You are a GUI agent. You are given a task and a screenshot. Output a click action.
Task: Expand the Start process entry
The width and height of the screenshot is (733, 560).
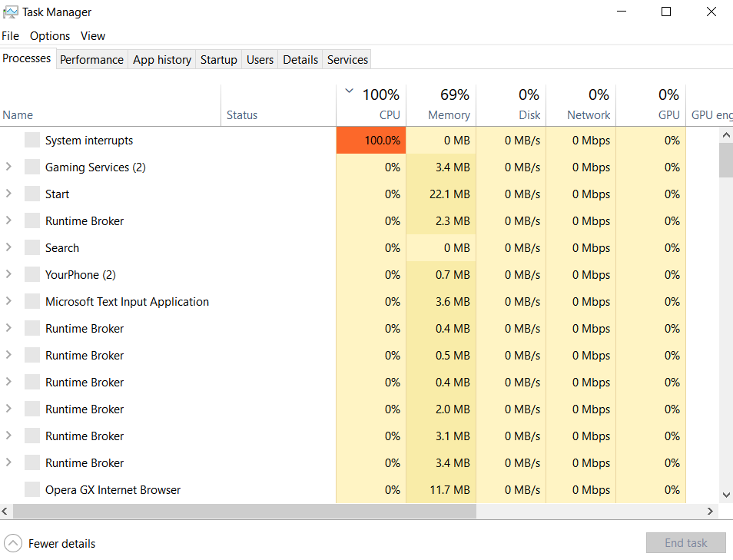[x=8, y=194]
